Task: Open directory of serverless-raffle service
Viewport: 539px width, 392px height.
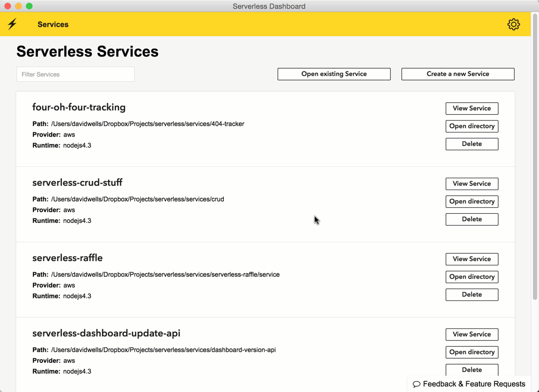Action: [x=472, y=277]
